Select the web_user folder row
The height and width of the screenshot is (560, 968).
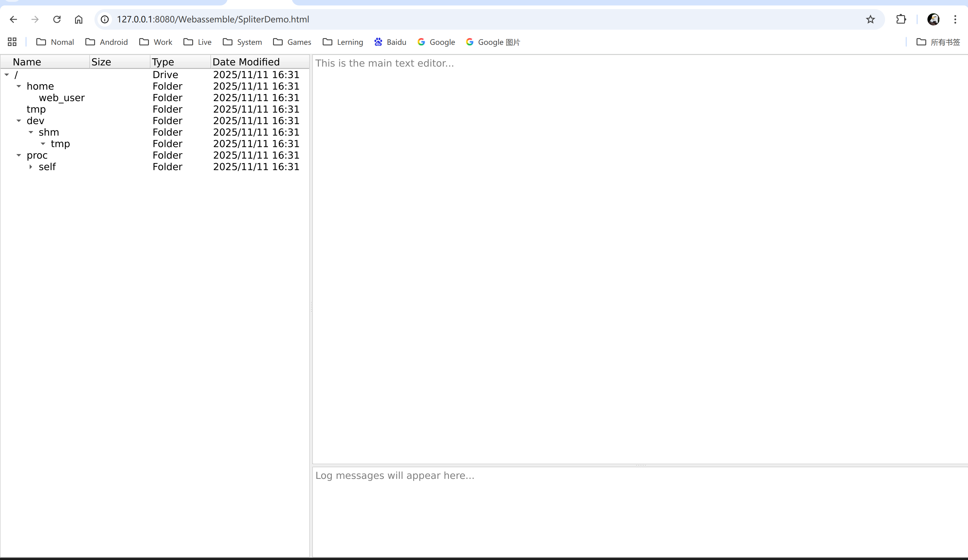coord(61,97)
